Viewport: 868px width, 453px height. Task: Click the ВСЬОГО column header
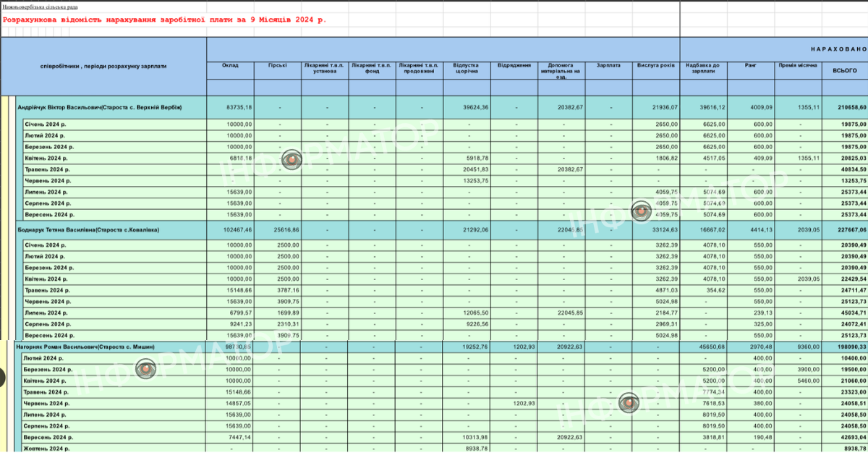(844, 70)
